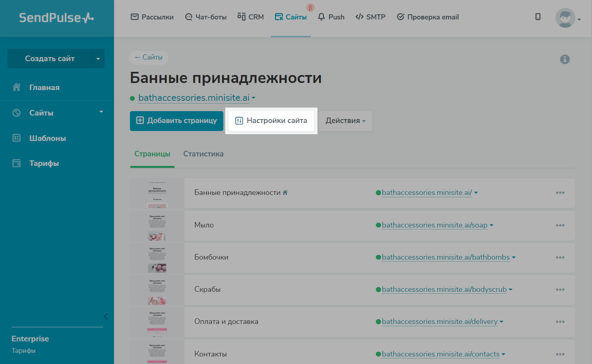Screen dimensions: 592x364
Task: Open Настройки сайта
Action: point(271,121)
